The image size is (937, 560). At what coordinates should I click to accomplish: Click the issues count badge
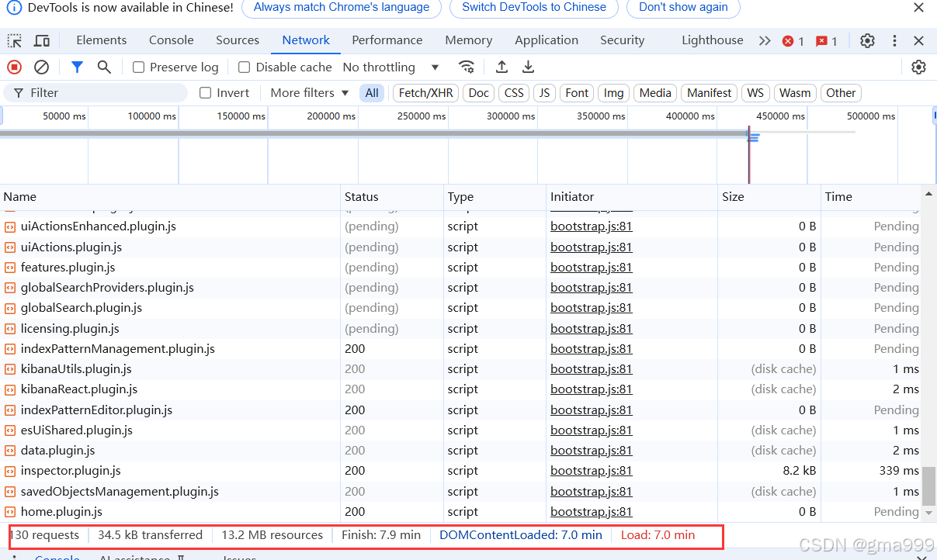[x=827, y=41]
